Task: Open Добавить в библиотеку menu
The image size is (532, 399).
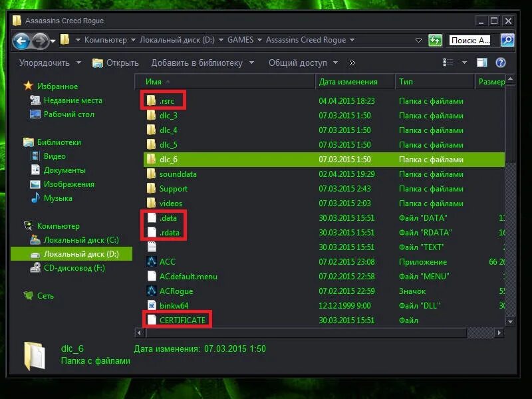Action: tap(203, 63)
